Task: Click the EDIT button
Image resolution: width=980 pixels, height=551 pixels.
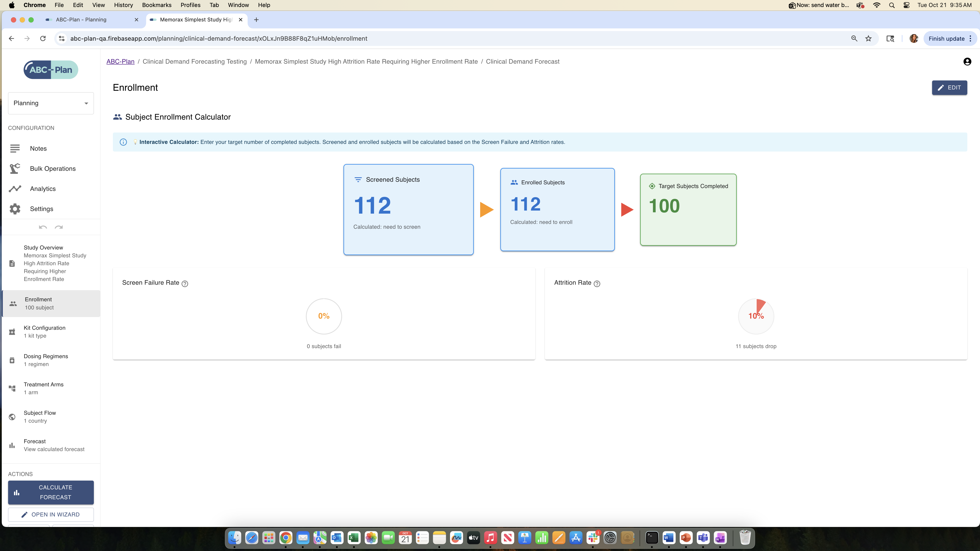Action: tap(949, 87)
